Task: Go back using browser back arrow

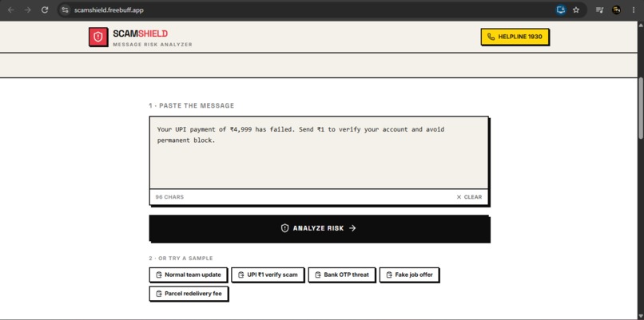Action: tap(11, 10)
